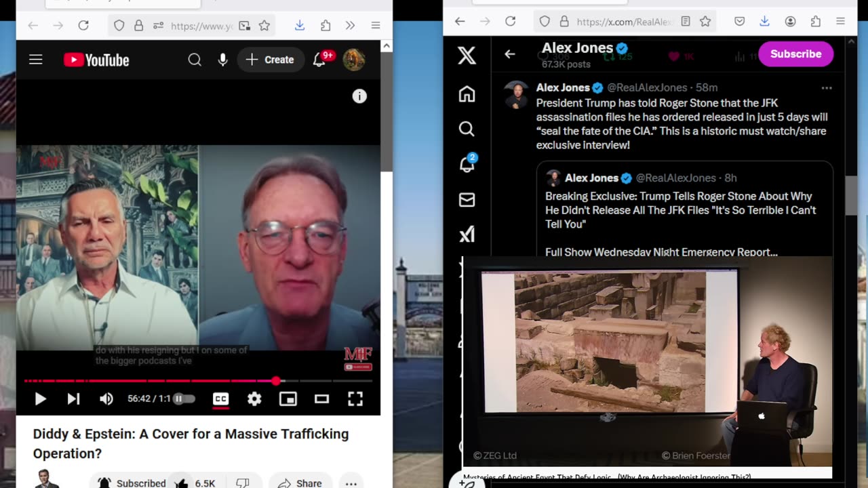Open application menu in X browser window
Viewport: 868px width, 488px height.
tap(841, 22)
